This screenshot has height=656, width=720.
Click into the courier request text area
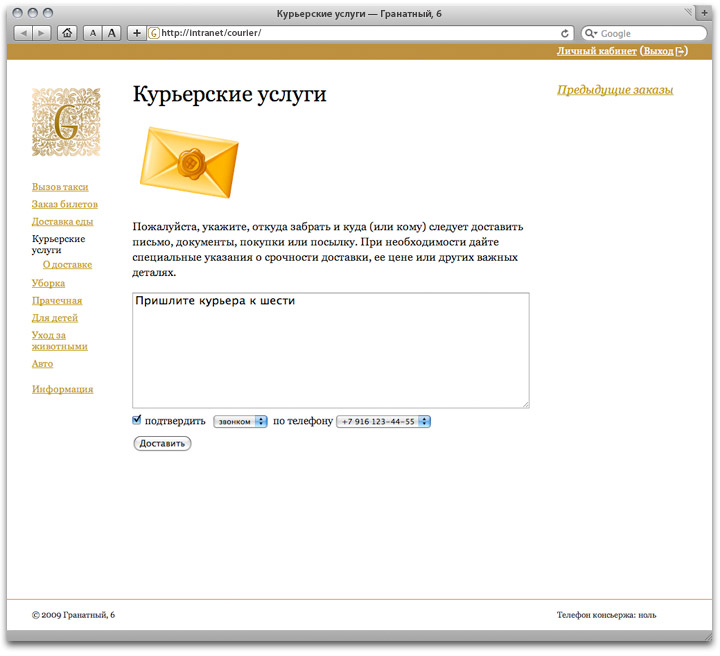[x=330, y=350]
